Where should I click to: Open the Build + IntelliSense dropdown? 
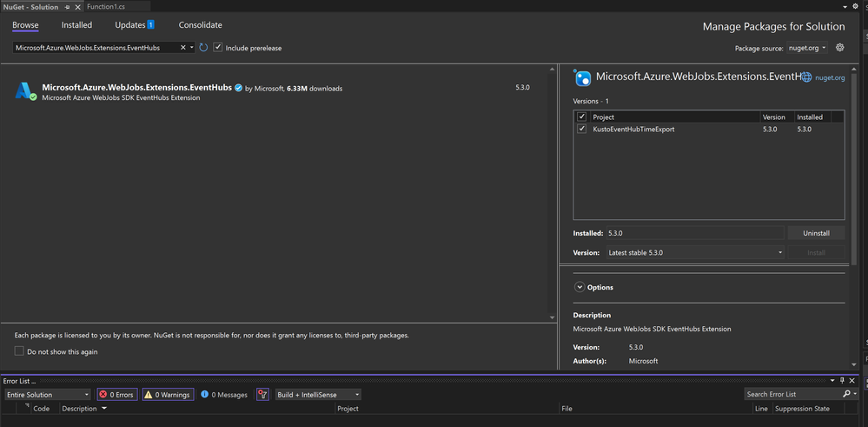tap(318, 394)
